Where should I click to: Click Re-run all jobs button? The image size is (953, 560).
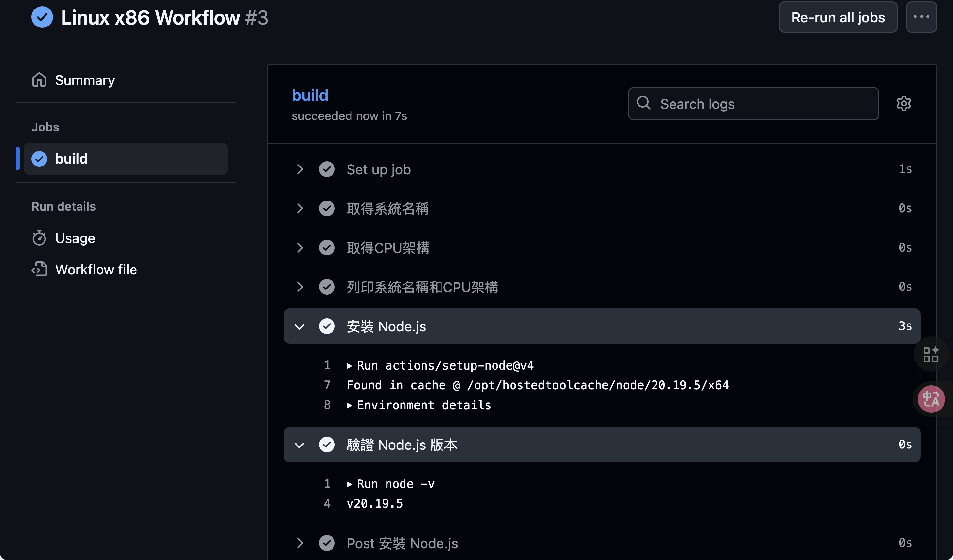click(838, 17)
